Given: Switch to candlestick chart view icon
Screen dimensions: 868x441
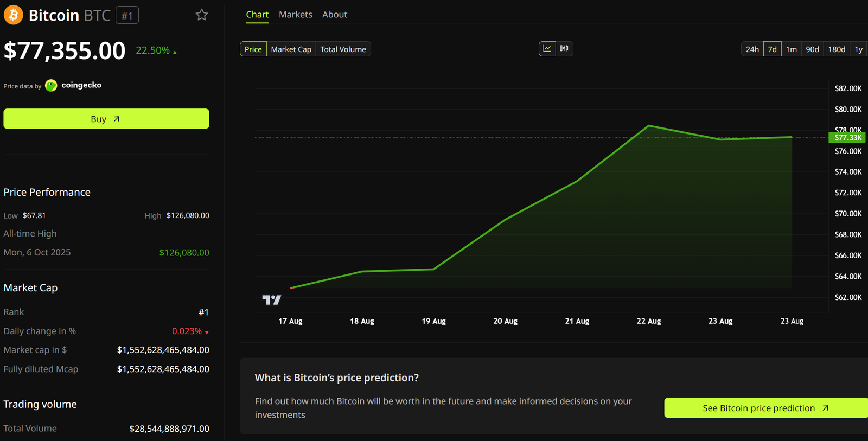Looking at the screenshot, I should (x=564, y=49).
